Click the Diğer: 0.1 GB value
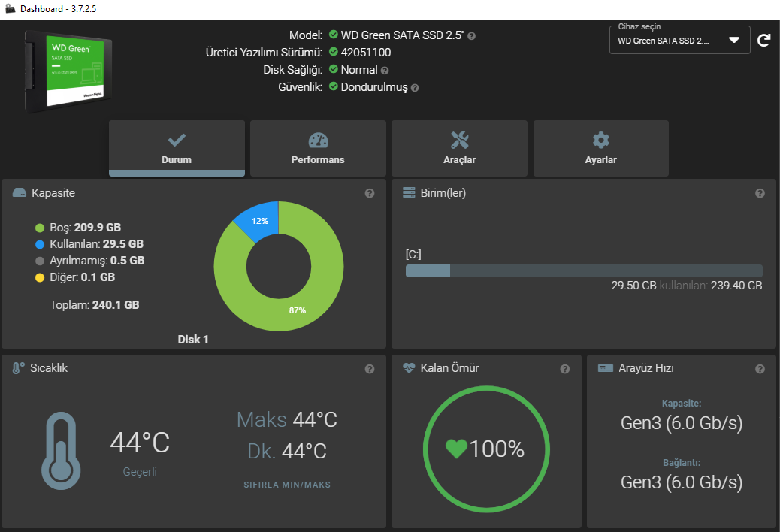Screen dimensions: 780x532 click(82, 277)
